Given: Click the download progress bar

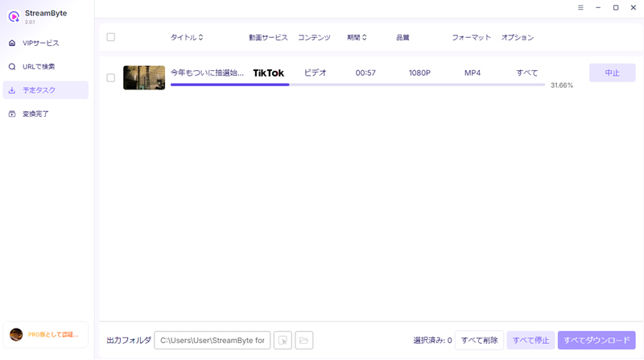Looking at the screenshot, I should (357, 85).
